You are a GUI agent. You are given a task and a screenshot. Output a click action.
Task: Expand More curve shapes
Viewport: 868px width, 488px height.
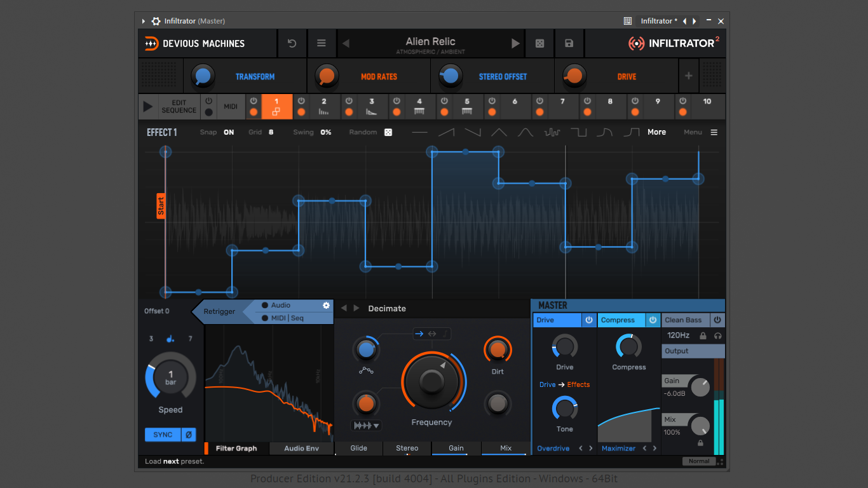(656, 132)
